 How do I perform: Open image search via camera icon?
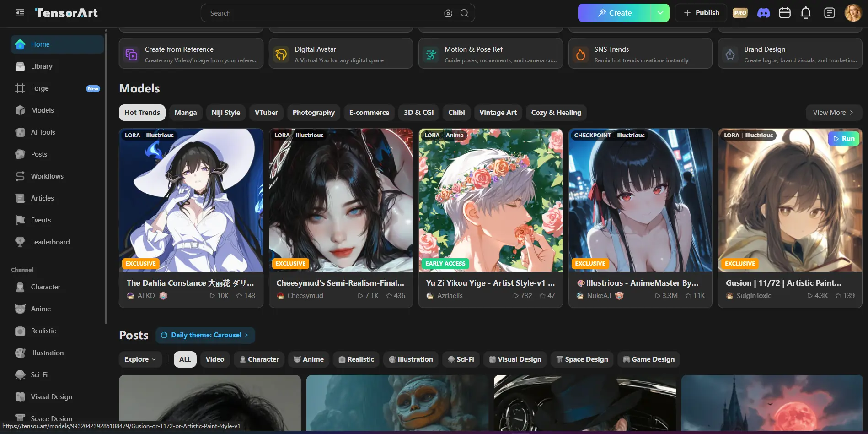click(448, 13)
